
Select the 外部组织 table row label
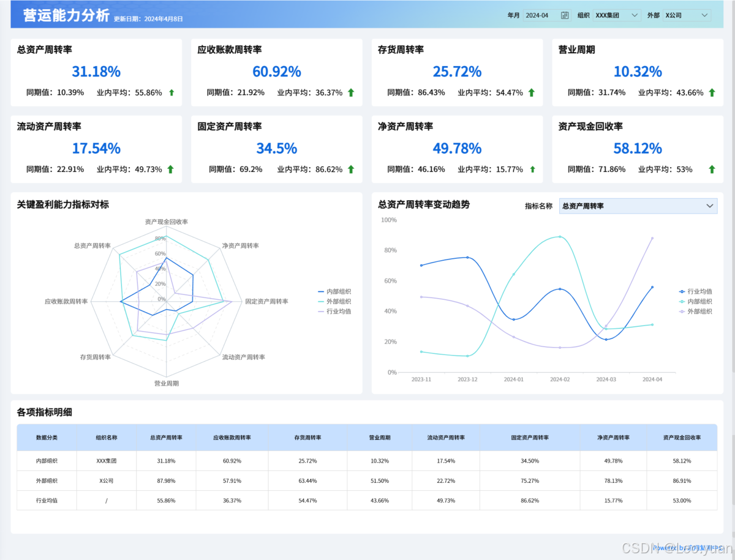[47, 480]
